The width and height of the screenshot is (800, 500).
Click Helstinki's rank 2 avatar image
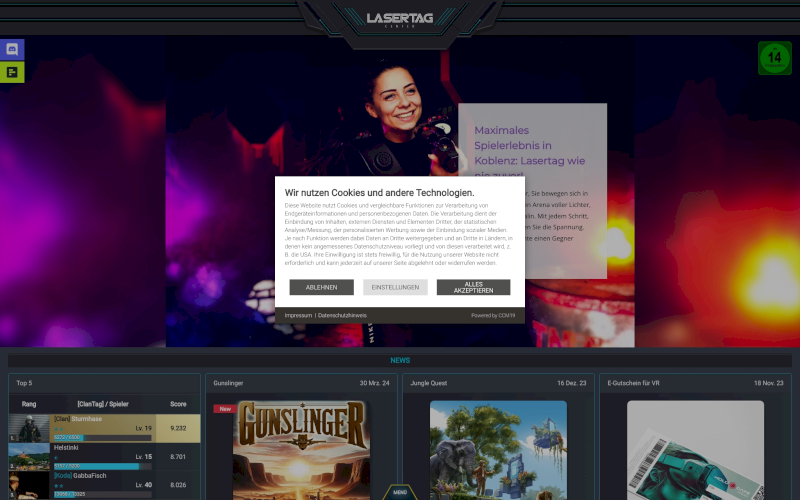point(29,457)
